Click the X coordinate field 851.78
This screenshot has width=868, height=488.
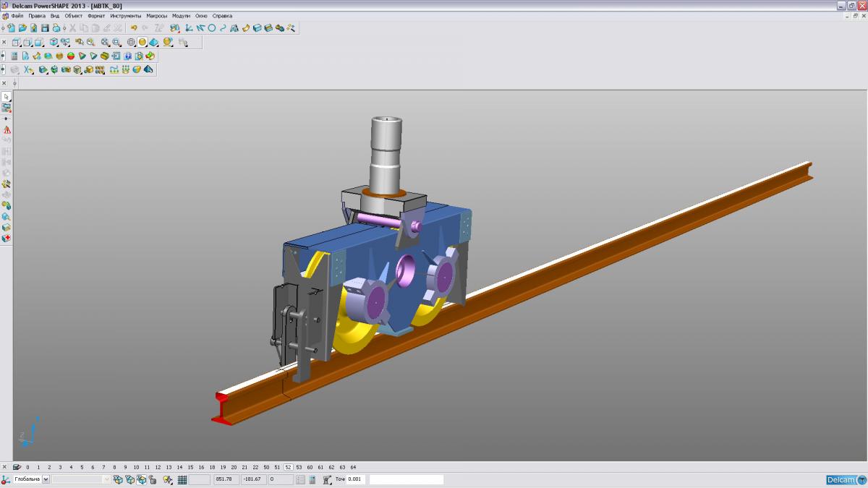(225, 479)
